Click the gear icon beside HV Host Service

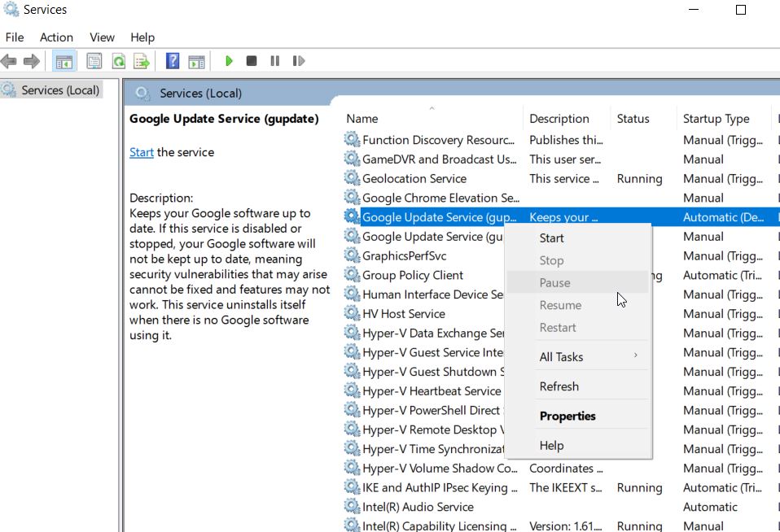tap(352, 313)
